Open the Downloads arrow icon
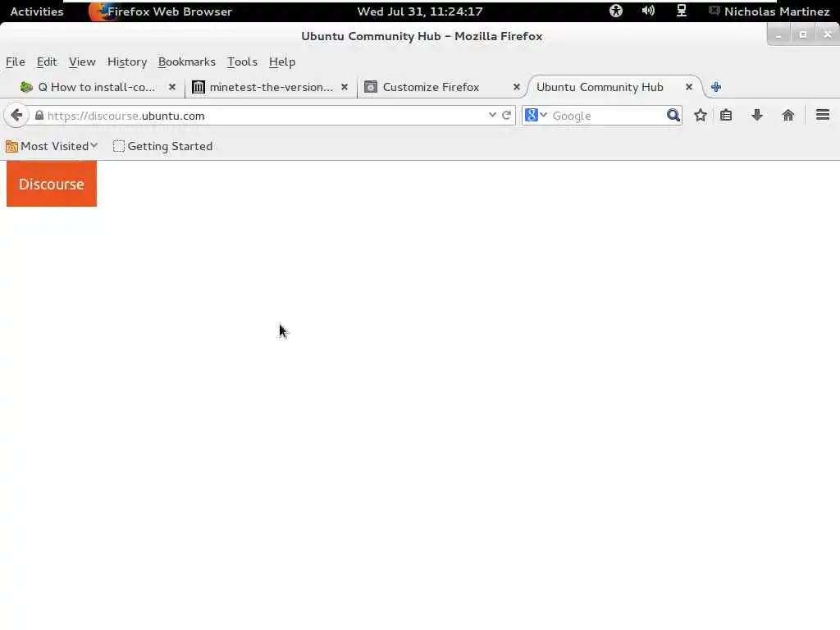The width and height of the screenshot is (840, 630). 757,115
